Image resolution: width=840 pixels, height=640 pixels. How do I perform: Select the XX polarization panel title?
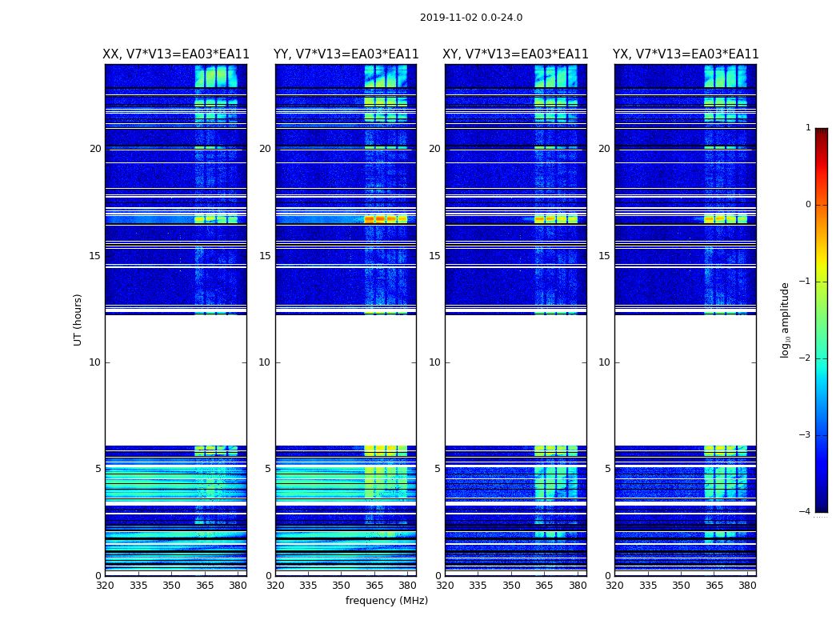[x=176, y=54]
